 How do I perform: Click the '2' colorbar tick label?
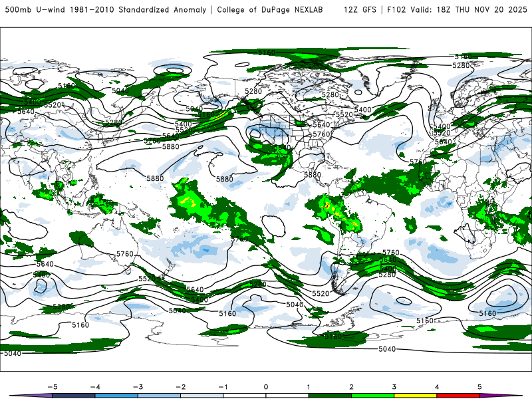pos(352,387)
